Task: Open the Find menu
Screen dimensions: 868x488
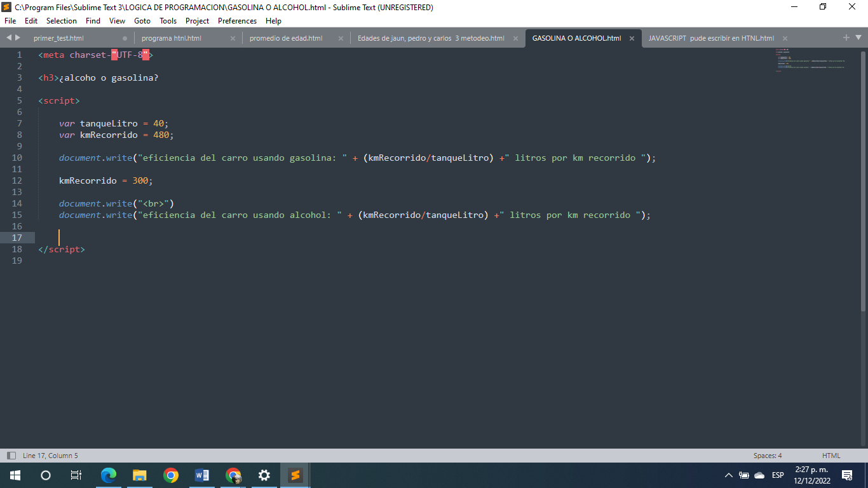Action: (x=93, y=21)
